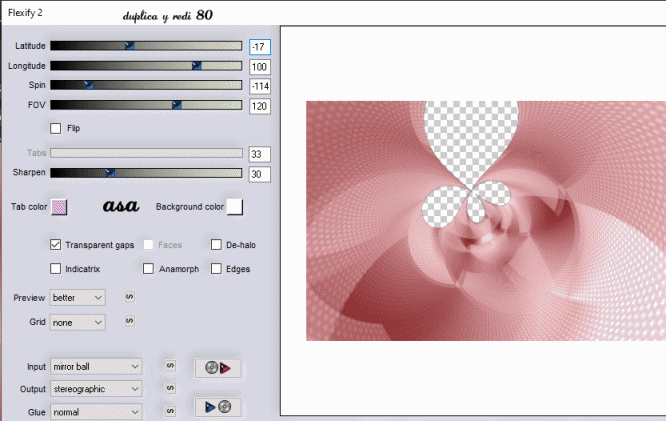This screenshot has height=421, width=666.
Task: Uncheck Transparent gaps option
Action: pyautogui.click(x=56, y=244)
